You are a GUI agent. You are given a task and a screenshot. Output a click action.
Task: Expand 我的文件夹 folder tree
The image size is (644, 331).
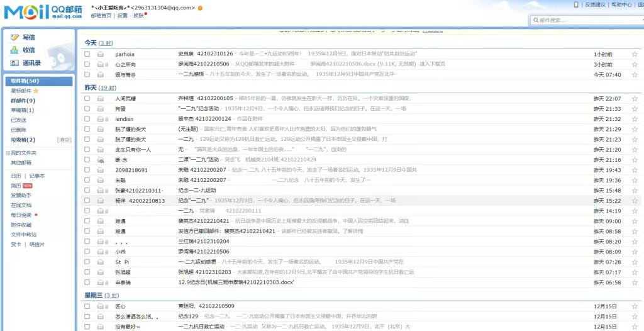[x=8, y=153]
